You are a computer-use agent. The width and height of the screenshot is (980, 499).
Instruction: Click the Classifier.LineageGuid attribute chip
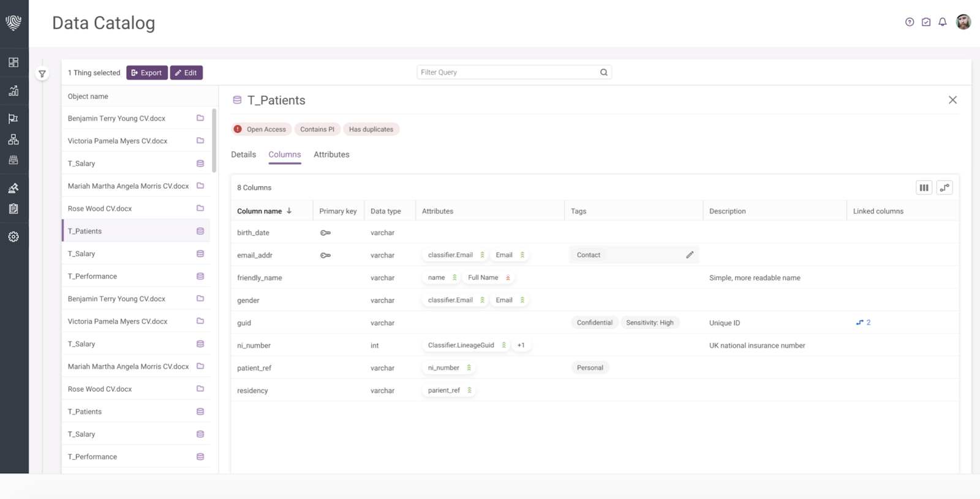[466, 345]
